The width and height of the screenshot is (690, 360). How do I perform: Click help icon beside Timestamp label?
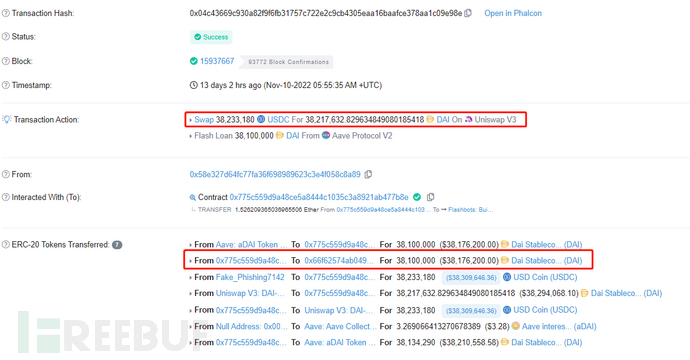[6, 85]
